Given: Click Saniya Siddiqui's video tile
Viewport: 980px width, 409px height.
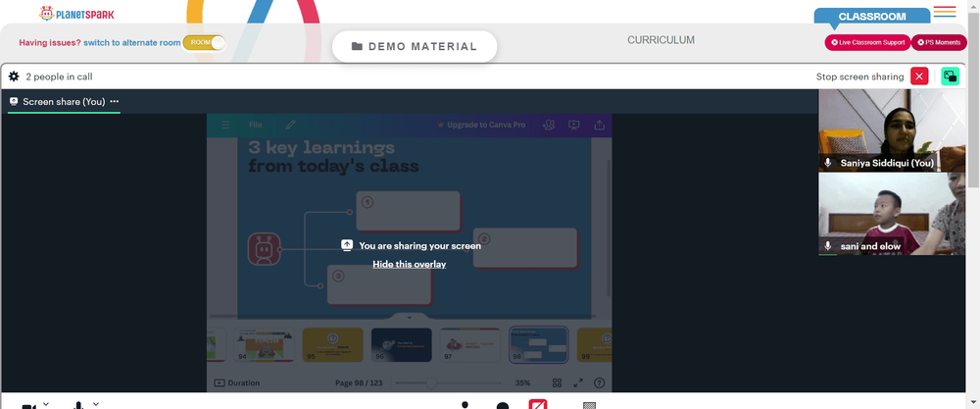Looking at the screenshot, I should click(892, 130).
